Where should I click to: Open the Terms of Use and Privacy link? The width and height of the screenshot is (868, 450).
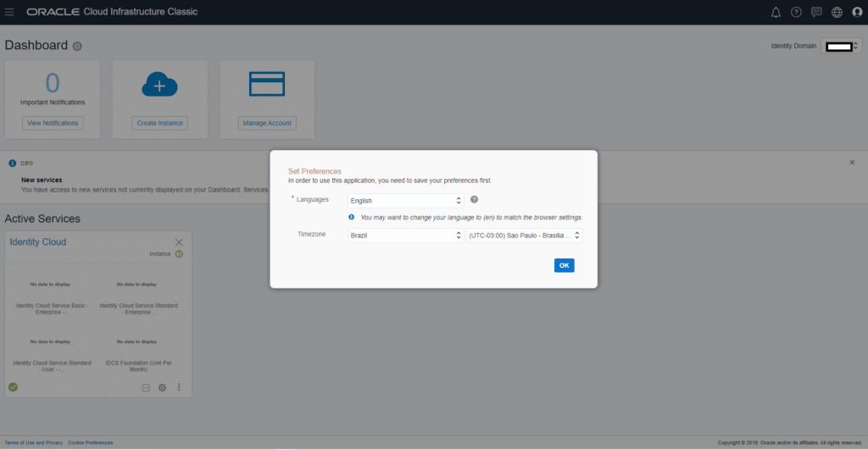[34, 442]
